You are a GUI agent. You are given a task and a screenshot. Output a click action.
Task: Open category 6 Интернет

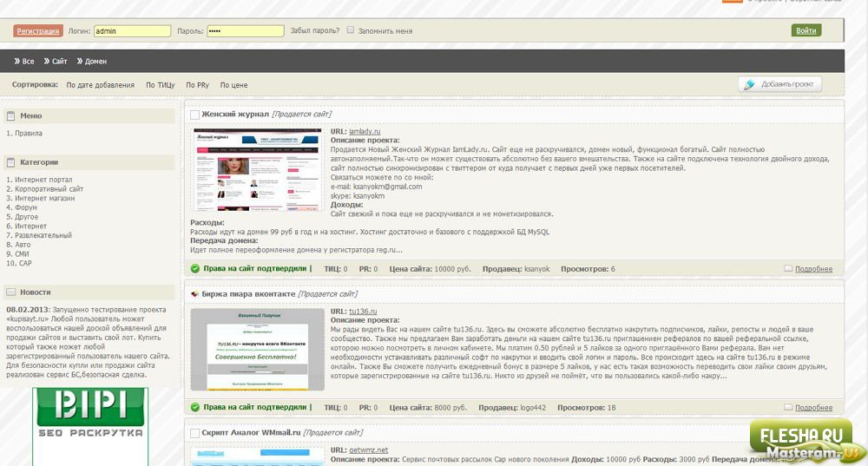(31, 226)
